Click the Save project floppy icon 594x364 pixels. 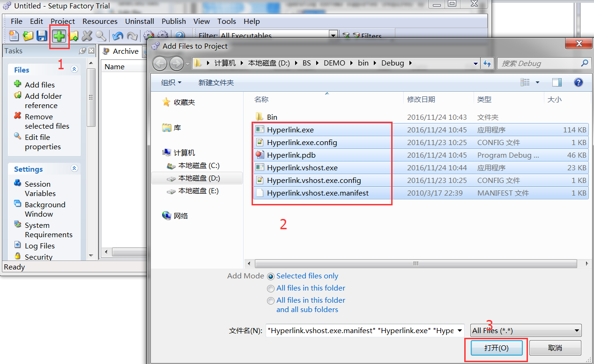tap(42, 36)
